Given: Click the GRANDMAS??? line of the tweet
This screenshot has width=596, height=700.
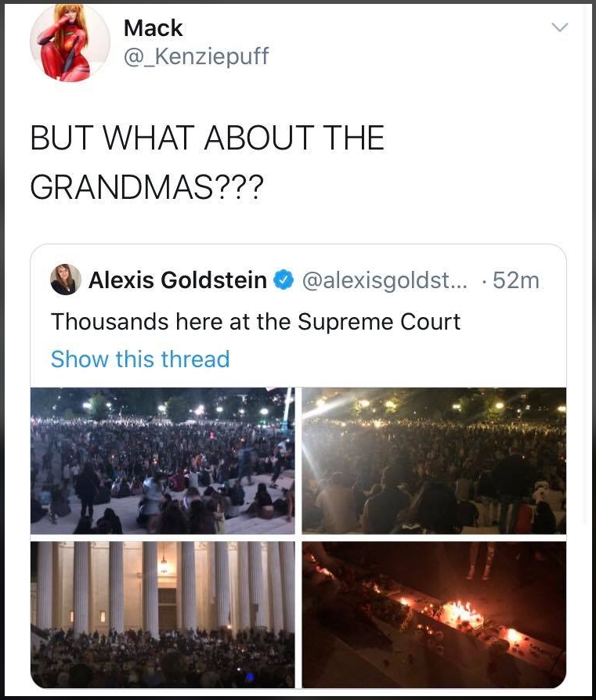Looking at the screenshot, I should [147, 187].
